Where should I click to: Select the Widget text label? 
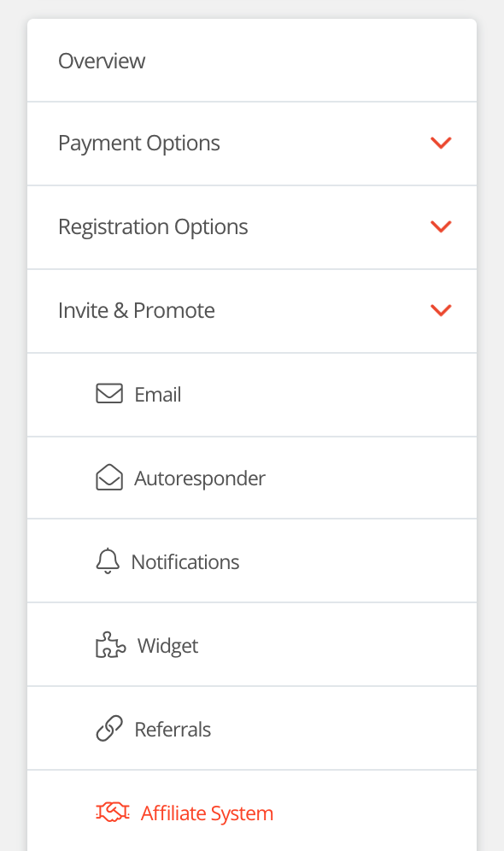167,647
